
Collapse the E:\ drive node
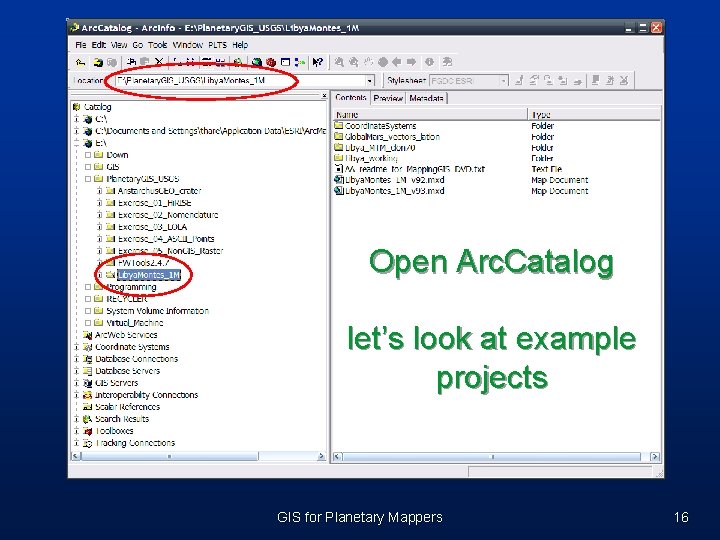[77, 143]
